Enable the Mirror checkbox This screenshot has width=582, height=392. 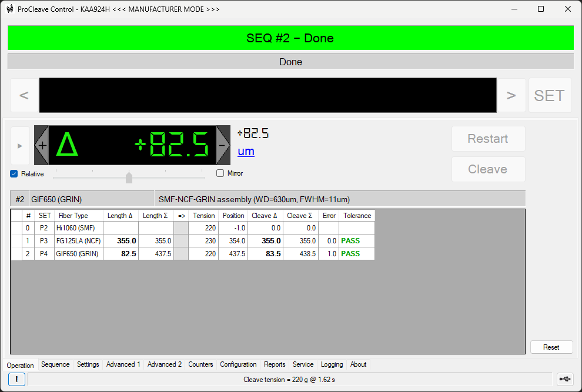point(220,173)
